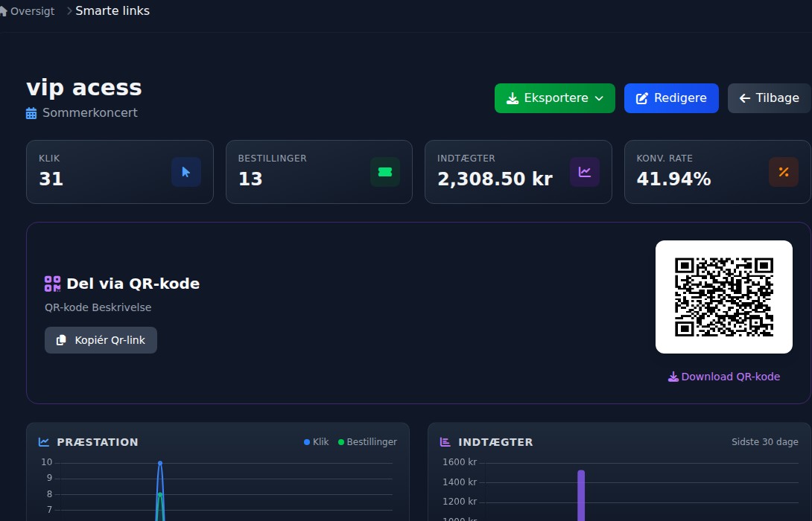Viewport: 812px width, 521px height.
Task: Open the Oversigt breadcrumb link
Action: point(32,11)
